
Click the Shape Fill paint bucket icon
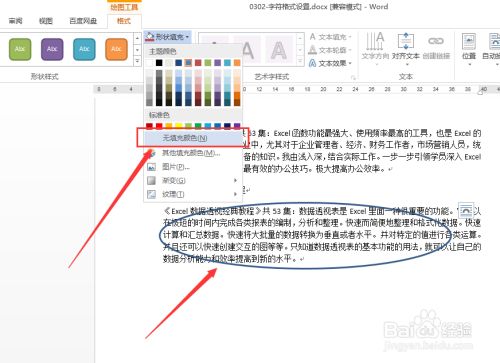pos(150,37)
